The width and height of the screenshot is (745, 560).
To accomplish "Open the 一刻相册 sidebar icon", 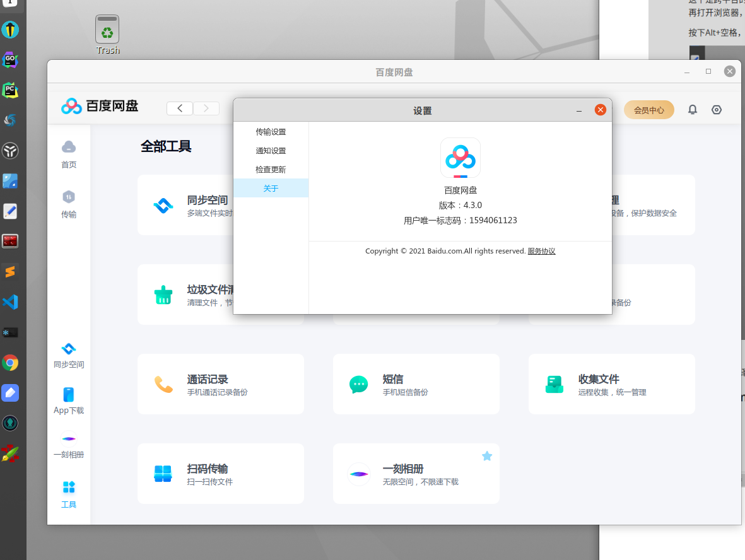I will (x=68, y=446).
